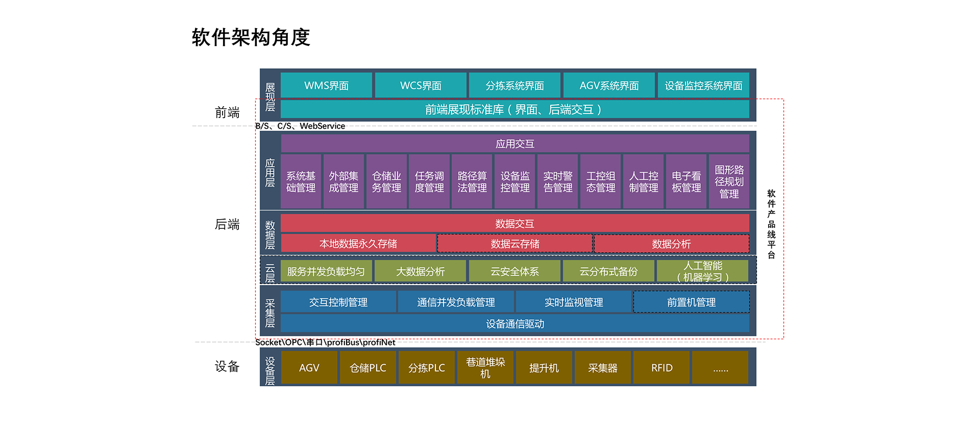Select the RFID device block
This screenshot has height=423, width=980.
point(661,367)
